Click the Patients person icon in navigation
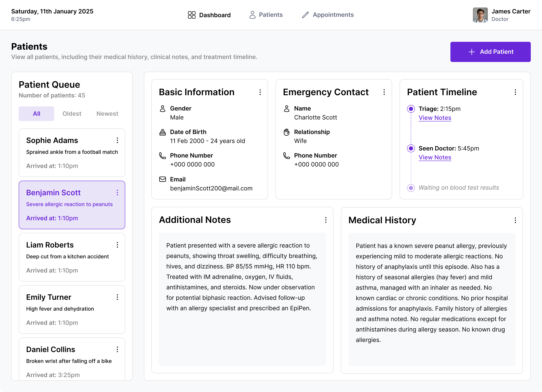 pos(252,15)
